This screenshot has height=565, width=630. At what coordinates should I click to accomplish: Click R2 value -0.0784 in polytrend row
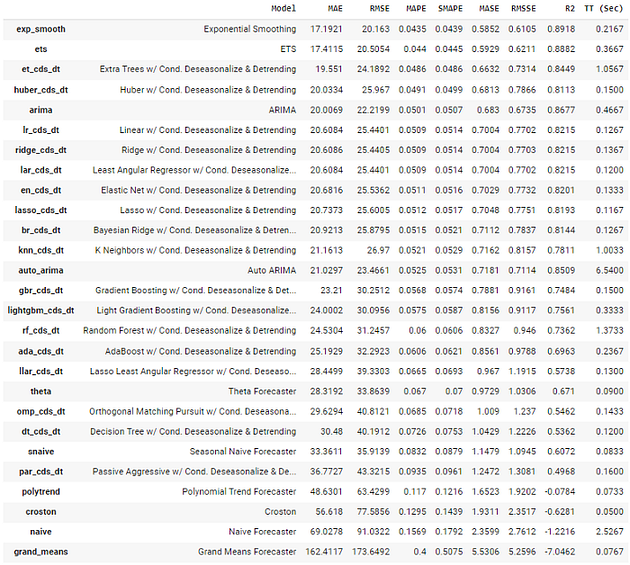click(560, 492)
